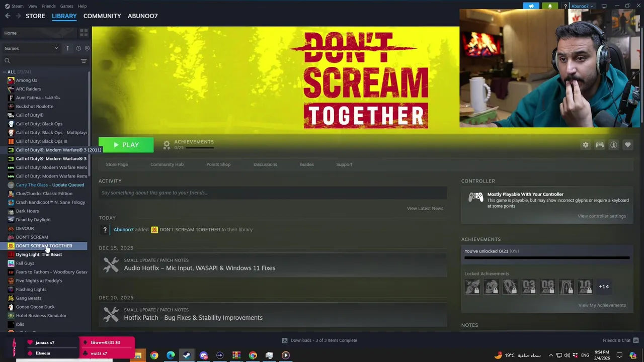
Task: Select Hotel Business Simulator in the library
Action: (41, 316)
